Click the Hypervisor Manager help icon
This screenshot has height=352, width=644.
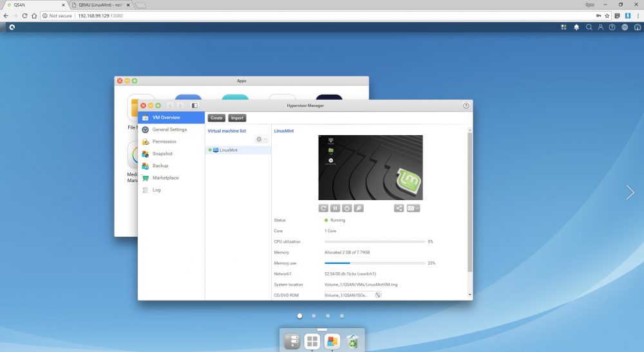click(466, 106)
